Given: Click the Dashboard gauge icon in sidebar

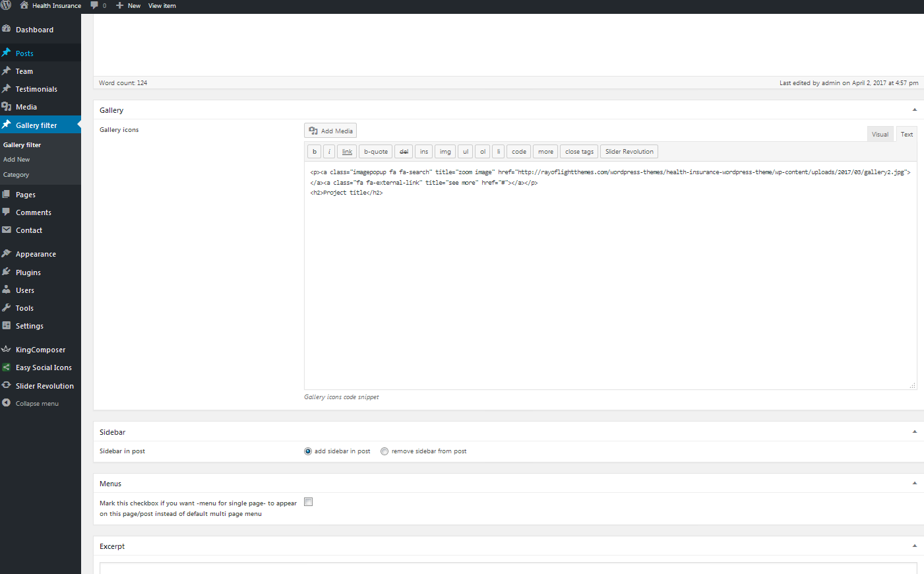Looking at the screenshot, I should [x=7, y=29].
